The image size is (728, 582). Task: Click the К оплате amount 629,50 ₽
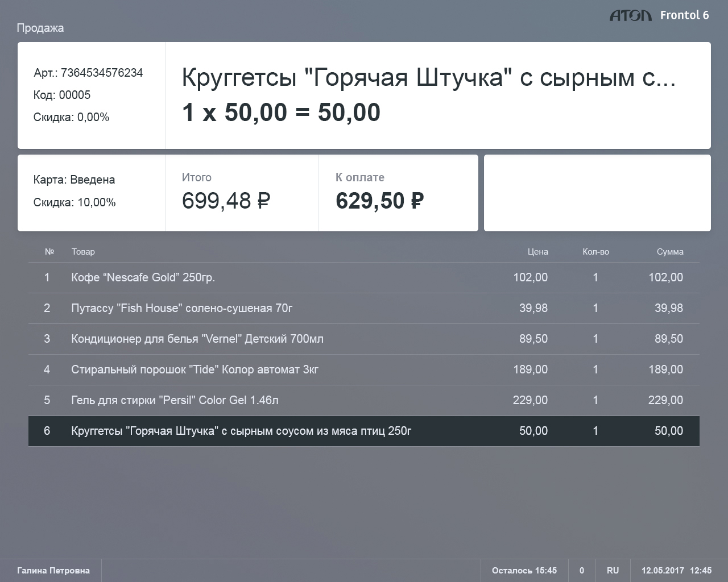[x=380, y=201]
